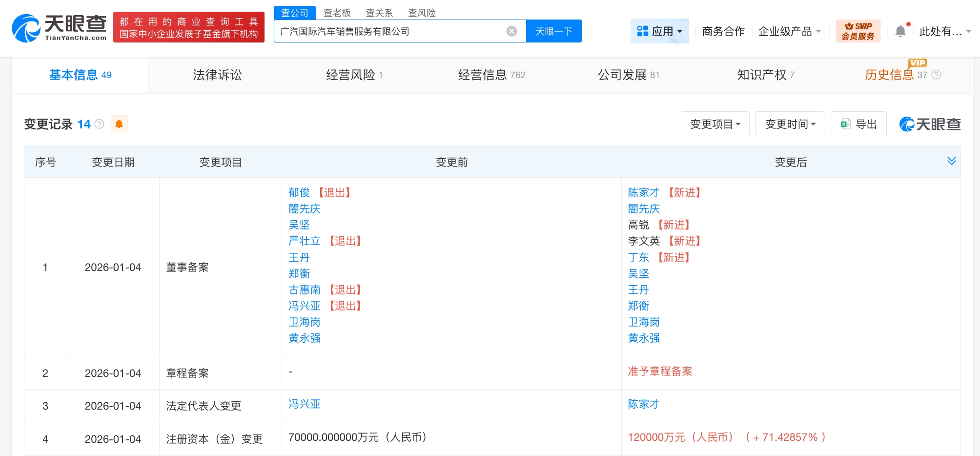This screenshot has height=456, width=980.
Task: Open the help icon next to 历史信息 37
Action: pyautogui.click(x=936, y=75)
